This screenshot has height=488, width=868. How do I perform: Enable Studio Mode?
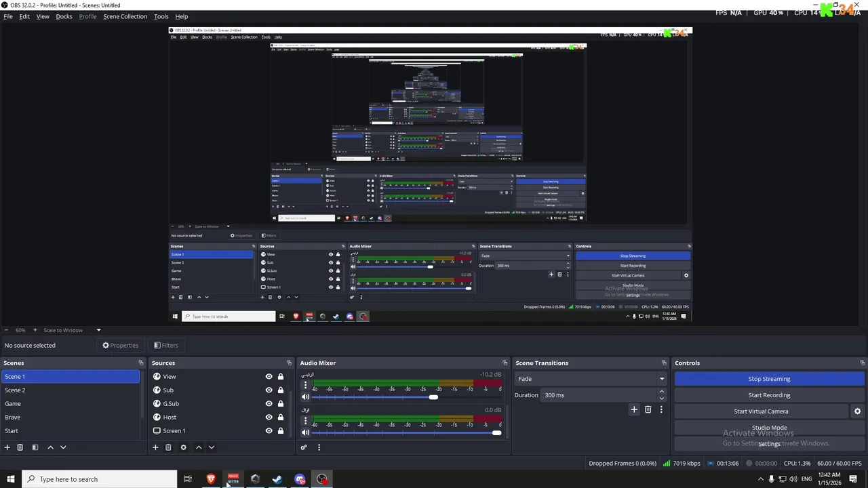click(769, 428)
